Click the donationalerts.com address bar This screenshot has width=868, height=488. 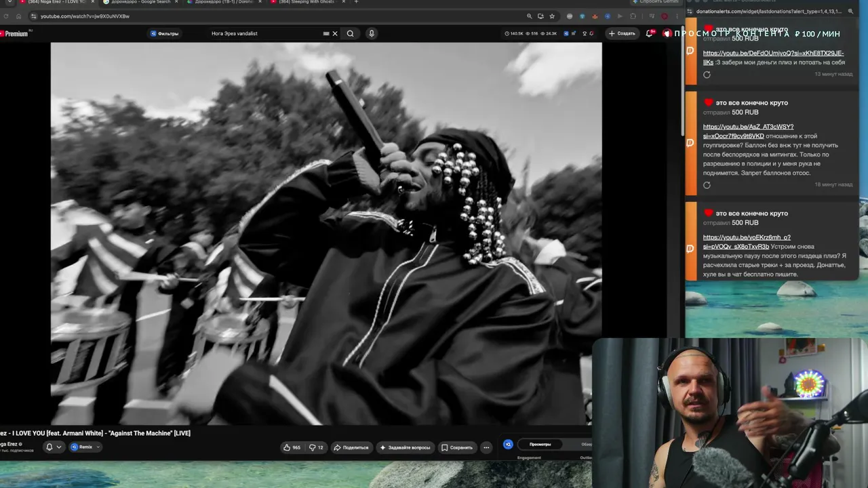pyautogui.click(x=768, y=12)
